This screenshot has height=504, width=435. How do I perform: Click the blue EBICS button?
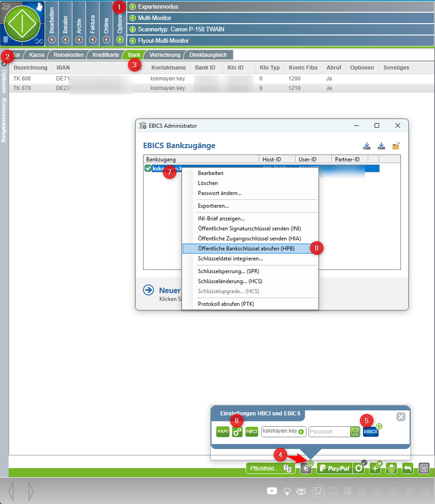(x=371, y=432)
